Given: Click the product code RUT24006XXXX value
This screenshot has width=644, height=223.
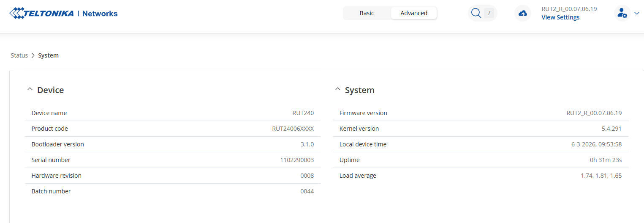Looking at the screenshot, I should point(293,129).
